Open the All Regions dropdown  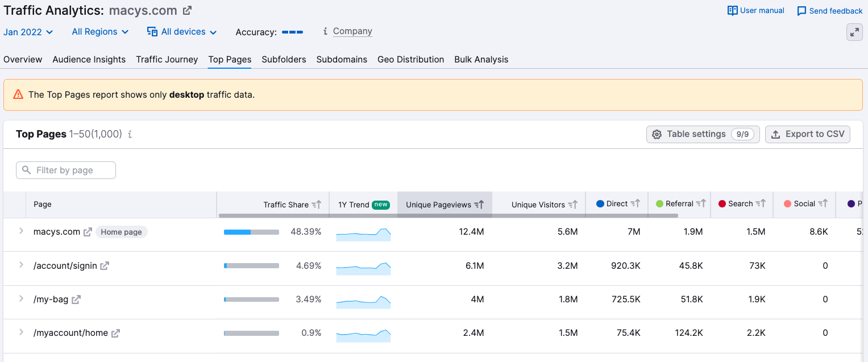click(100, 32)
